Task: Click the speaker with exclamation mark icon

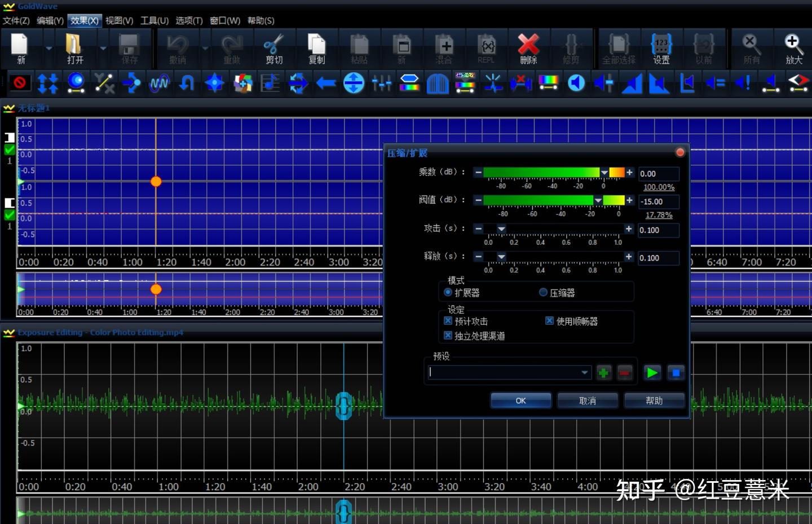Action: click(743, 83)
